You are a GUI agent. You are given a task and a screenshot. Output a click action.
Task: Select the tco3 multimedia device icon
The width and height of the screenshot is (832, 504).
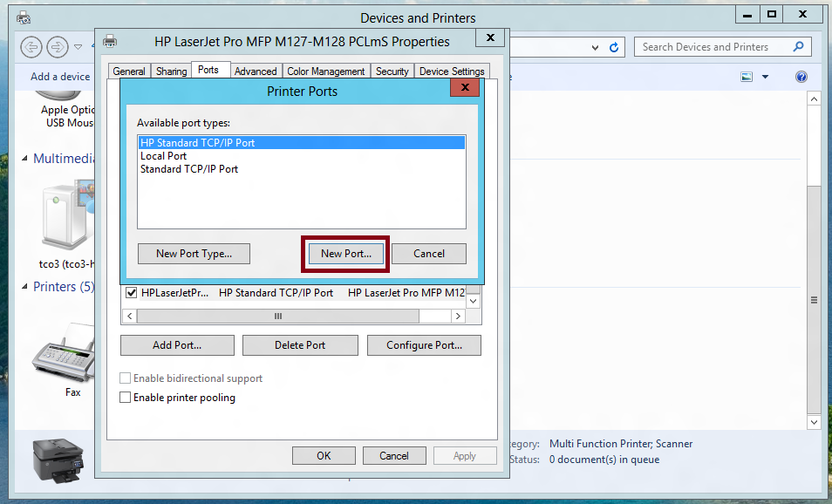68,215
